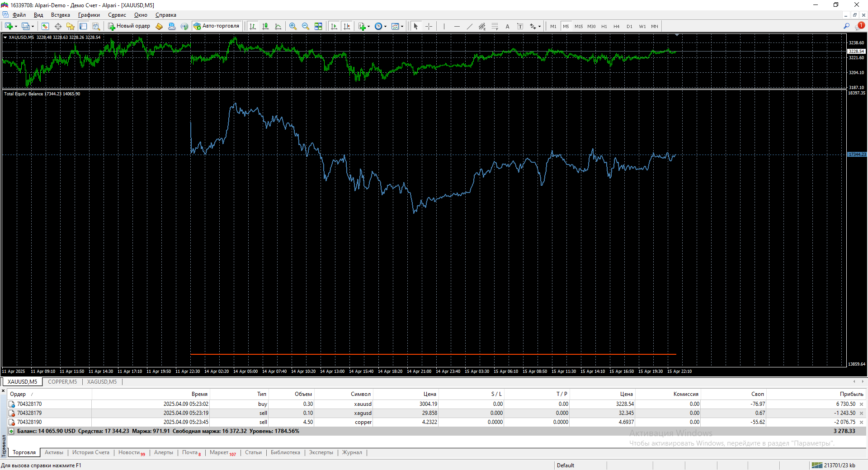Toggle the Terminal panel

83,26
